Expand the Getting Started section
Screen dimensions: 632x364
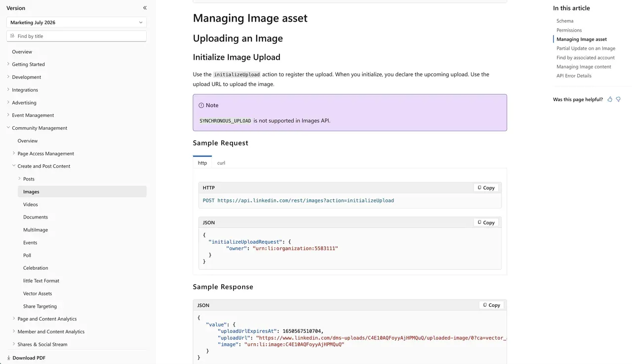tap(8, 64)
